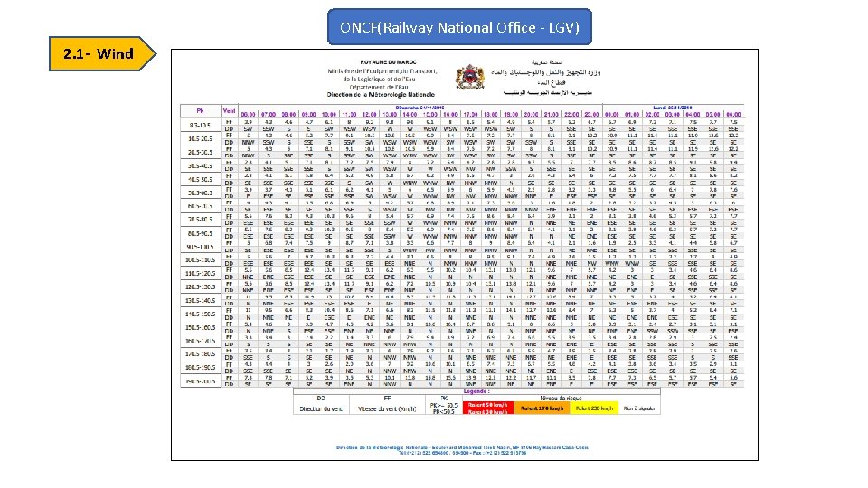Screen dimensions: 868x488
Task: Click the embedded wind bulletin image
Action: coord(465,255)
